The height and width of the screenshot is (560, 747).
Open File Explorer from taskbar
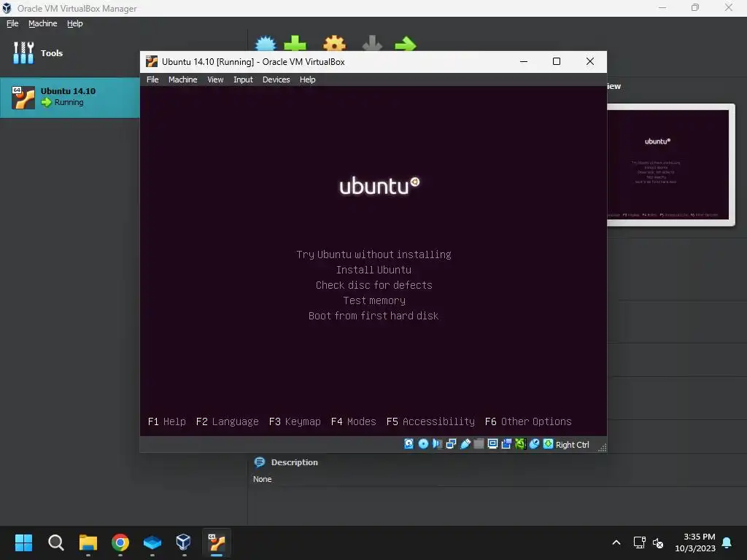pyautogui.click(x=88, y=542)
